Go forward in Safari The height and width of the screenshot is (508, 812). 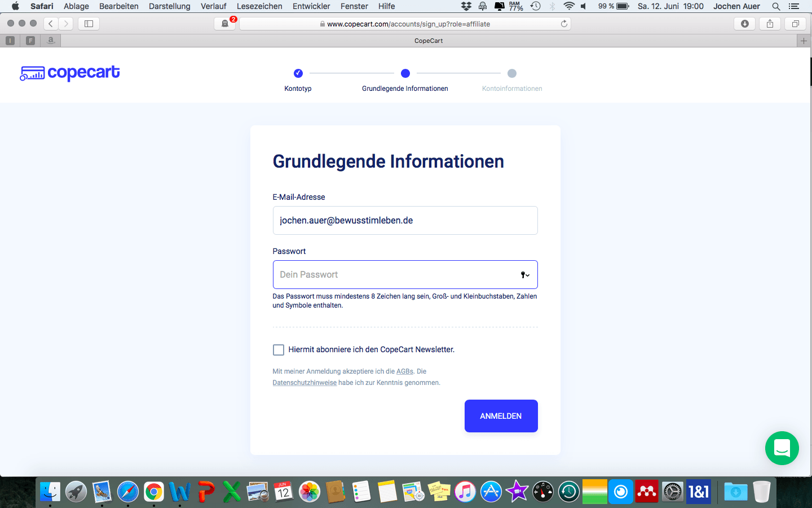[66, 24]
